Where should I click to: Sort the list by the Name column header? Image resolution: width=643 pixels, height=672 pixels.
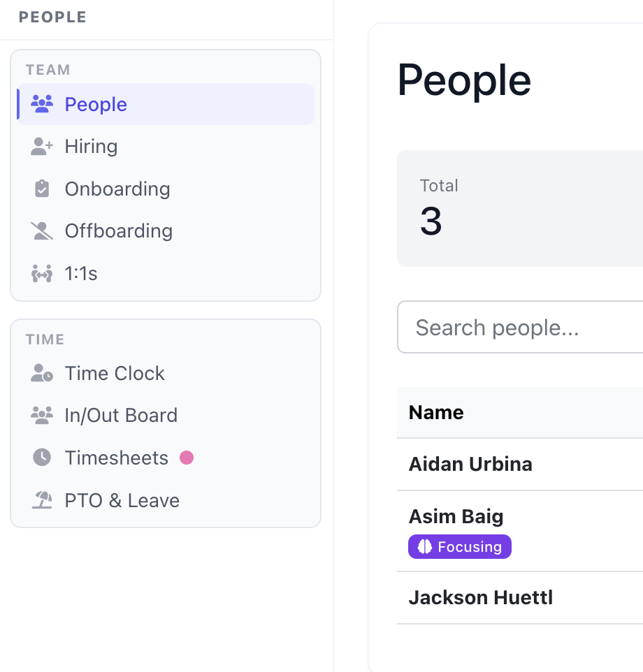pyautogui.click(x=435, y=412)
